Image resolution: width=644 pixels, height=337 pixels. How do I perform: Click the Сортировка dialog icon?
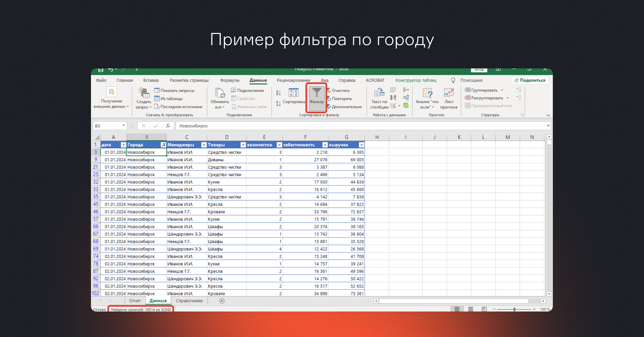pyautogui.click(x=293, y=93)
